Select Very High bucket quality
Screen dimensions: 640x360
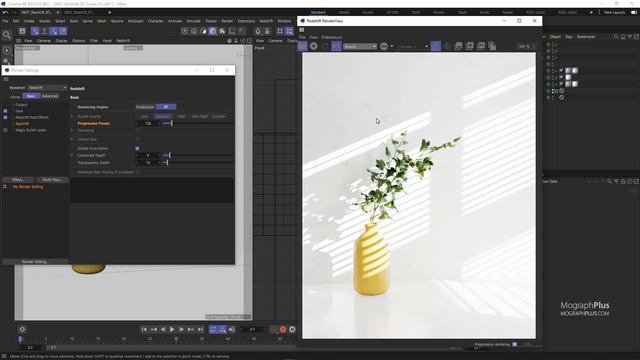pos(200,117)
